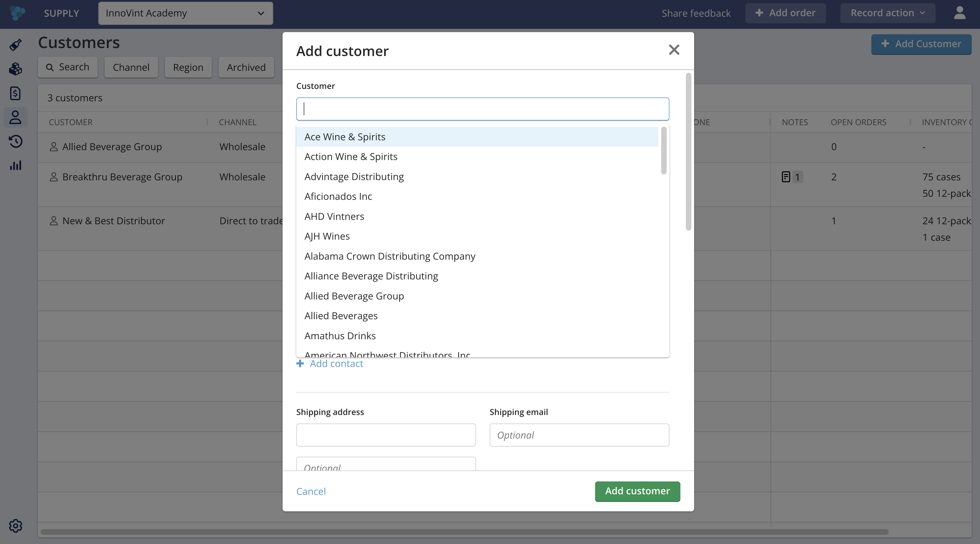Focus the Customer search combo box
The height and width of the screenshot is (544, 980).
point(482,109)
